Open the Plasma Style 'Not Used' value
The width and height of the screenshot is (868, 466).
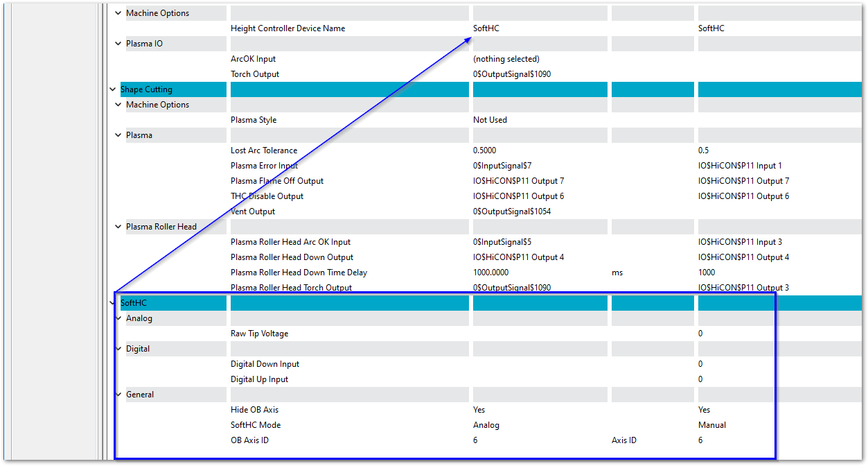coord(490,120)
